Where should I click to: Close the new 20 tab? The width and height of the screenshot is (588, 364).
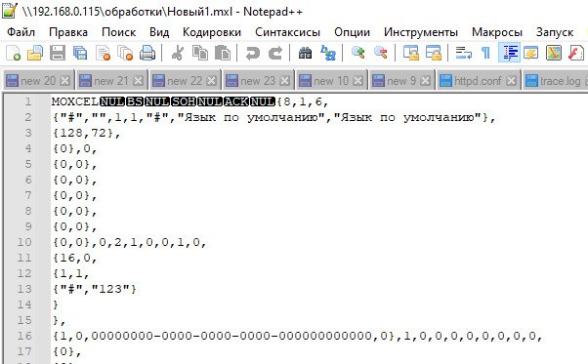(x=65, y=81)
